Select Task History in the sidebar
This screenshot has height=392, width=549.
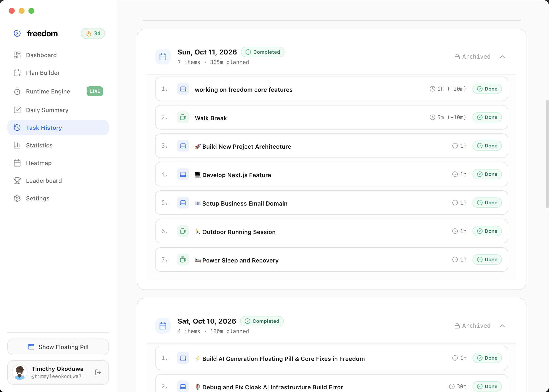coord(58,128)
